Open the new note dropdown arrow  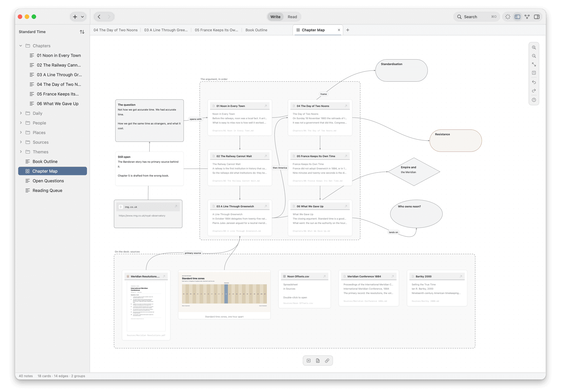(x=82, y=17)
